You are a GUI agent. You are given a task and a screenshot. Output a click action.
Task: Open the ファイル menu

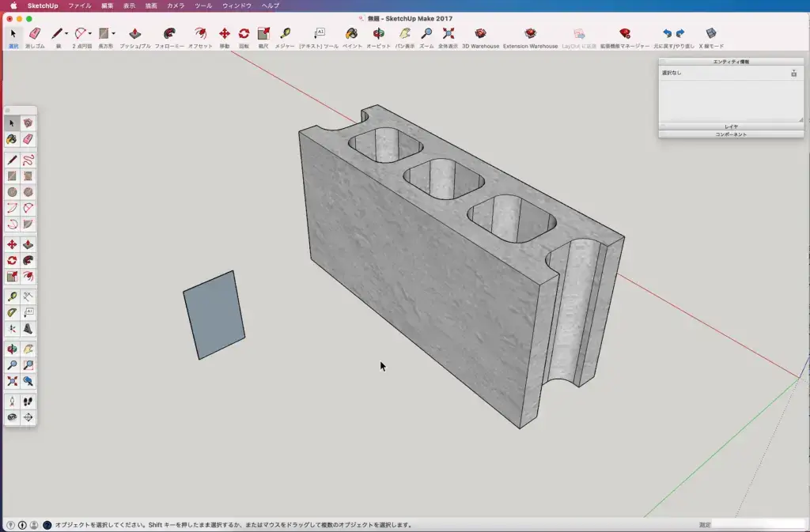click(x=80, y=6)
